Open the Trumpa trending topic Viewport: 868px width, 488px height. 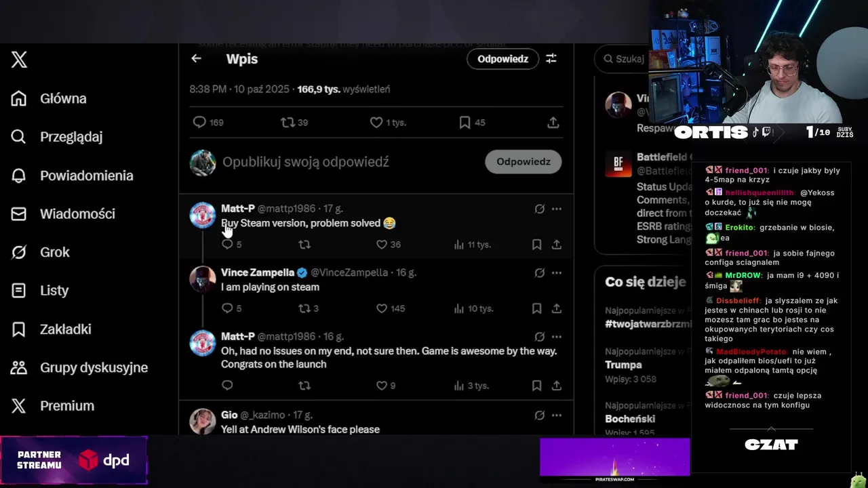pyautogui.click(x=623, y=365)
